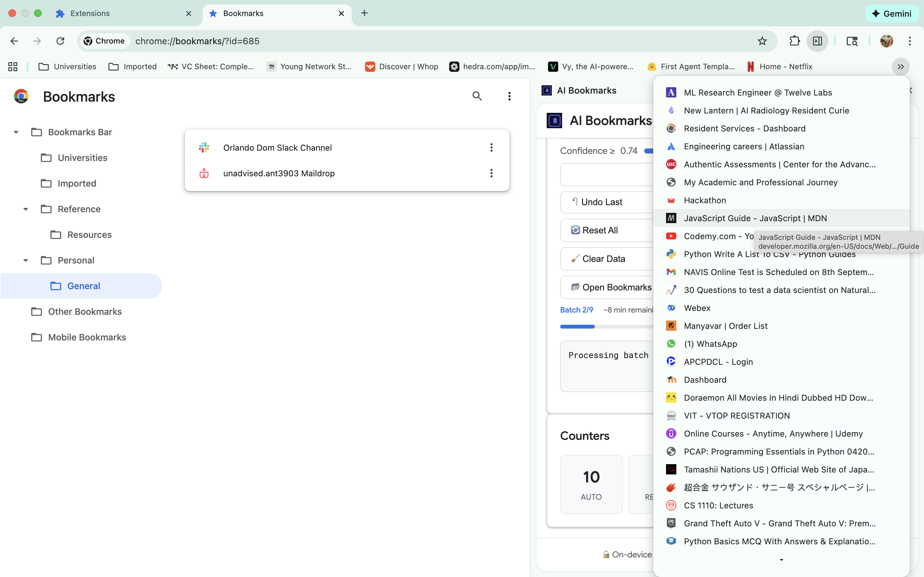
Task: Click the Apps grid icon in bookmarks bar
Action: (x=13, y=66)
